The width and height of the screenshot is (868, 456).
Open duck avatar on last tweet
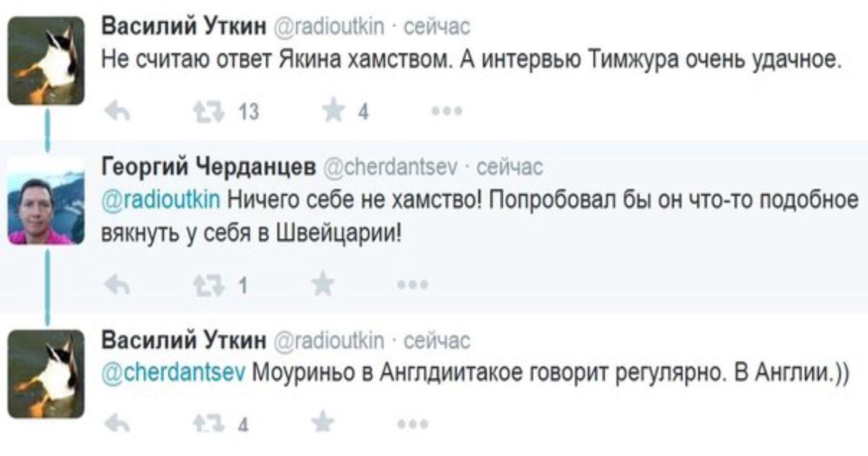coord(46,373)
